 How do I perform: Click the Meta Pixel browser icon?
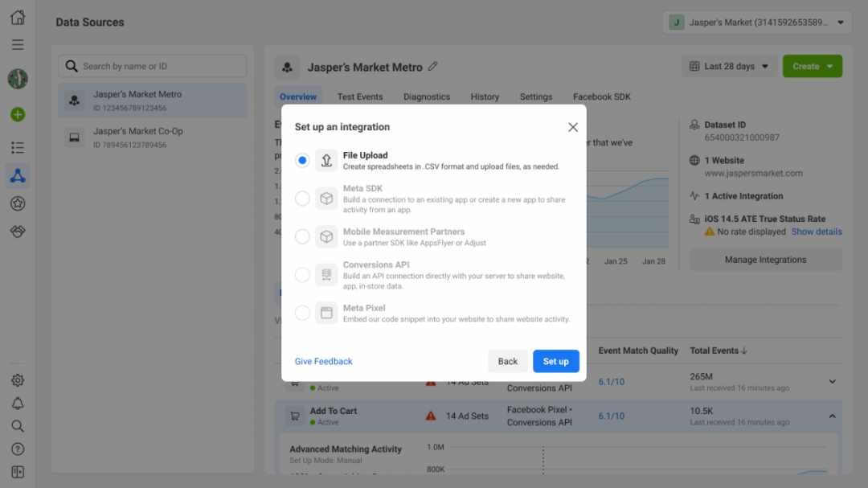pos(326,313)
